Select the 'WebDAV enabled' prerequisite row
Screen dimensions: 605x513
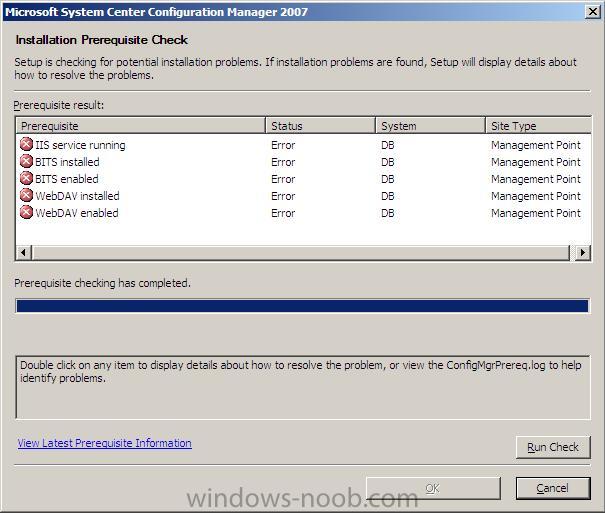click(x=303, y=213)
